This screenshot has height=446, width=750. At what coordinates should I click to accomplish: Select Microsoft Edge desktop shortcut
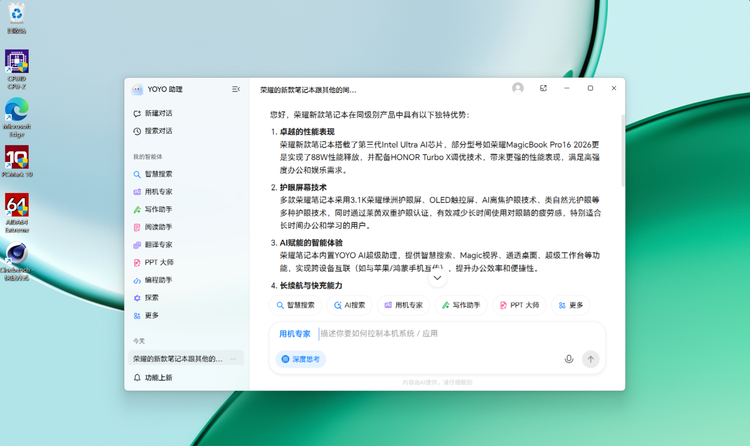tap(17, 117)
